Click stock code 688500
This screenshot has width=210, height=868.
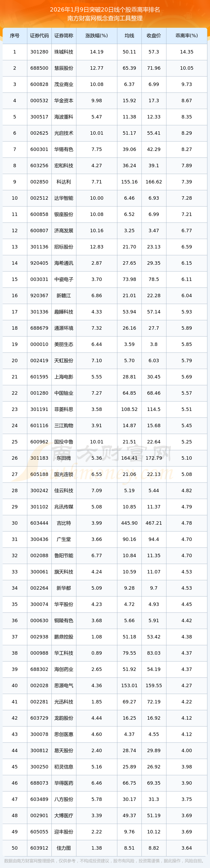coord(39,68)
